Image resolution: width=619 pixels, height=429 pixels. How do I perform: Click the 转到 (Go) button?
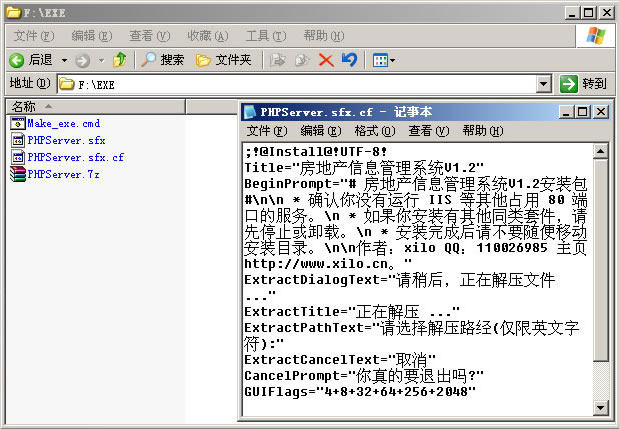584,85
